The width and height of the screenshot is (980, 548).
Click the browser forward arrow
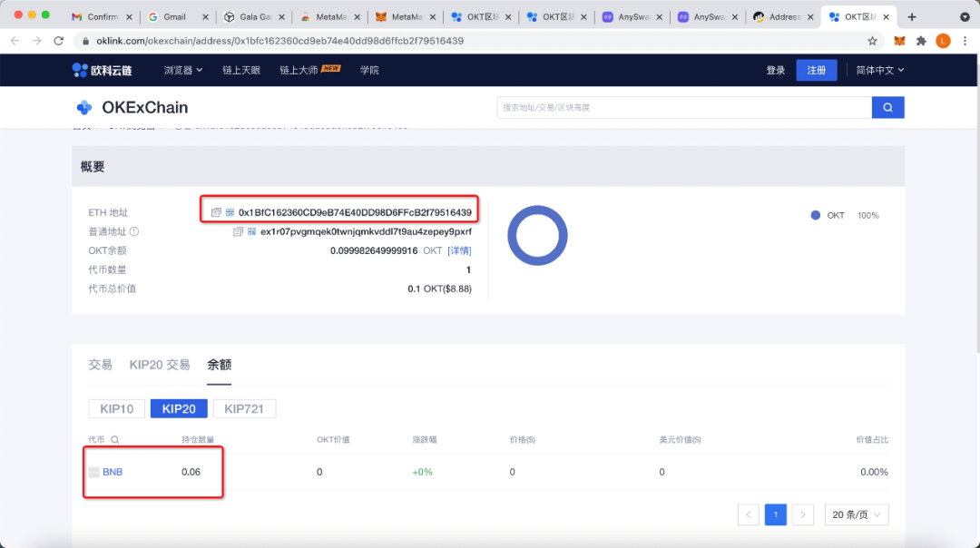coord(37,41)
